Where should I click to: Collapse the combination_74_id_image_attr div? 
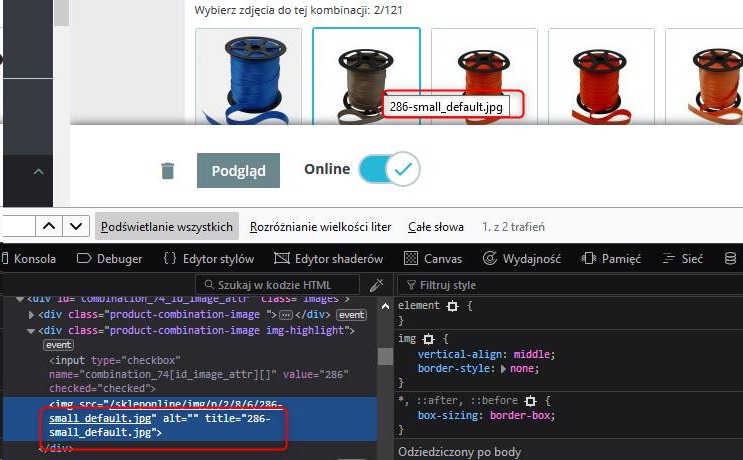click(19, 299)
